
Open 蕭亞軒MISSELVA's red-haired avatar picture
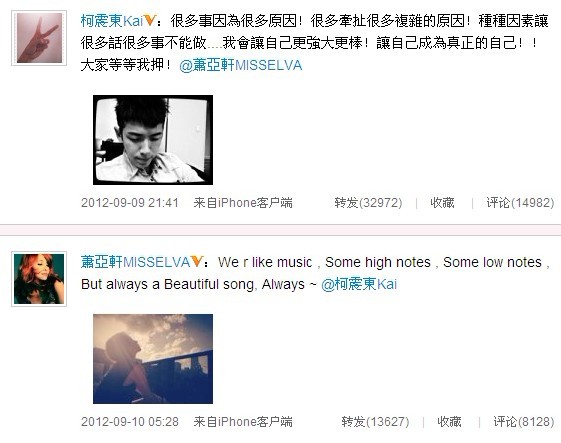point(39,278)
